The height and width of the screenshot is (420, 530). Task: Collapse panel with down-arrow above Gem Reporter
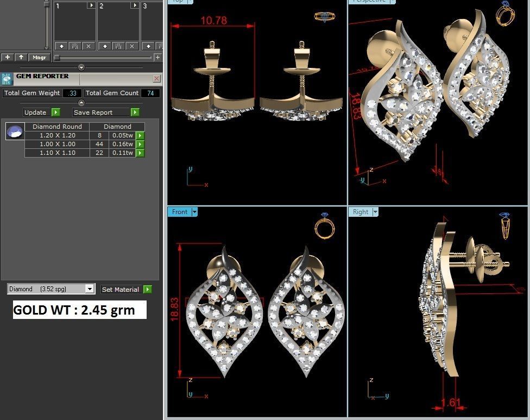click(x=81, y=67)
